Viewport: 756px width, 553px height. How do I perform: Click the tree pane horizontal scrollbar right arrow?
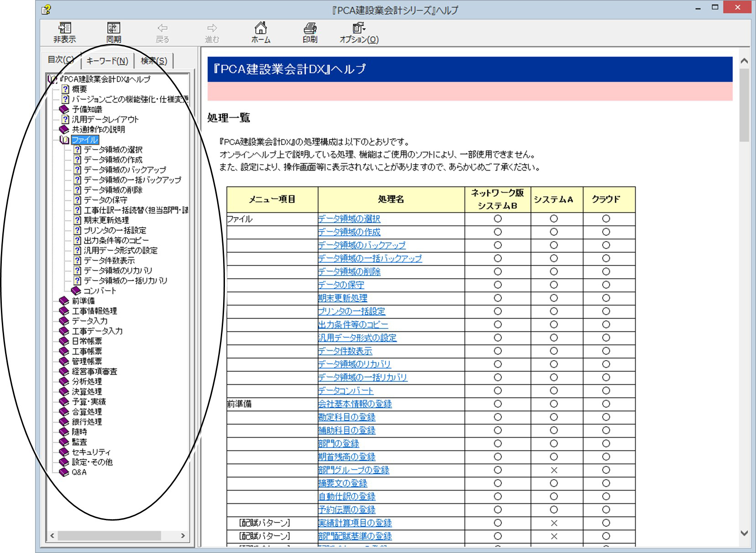[183, 536]
